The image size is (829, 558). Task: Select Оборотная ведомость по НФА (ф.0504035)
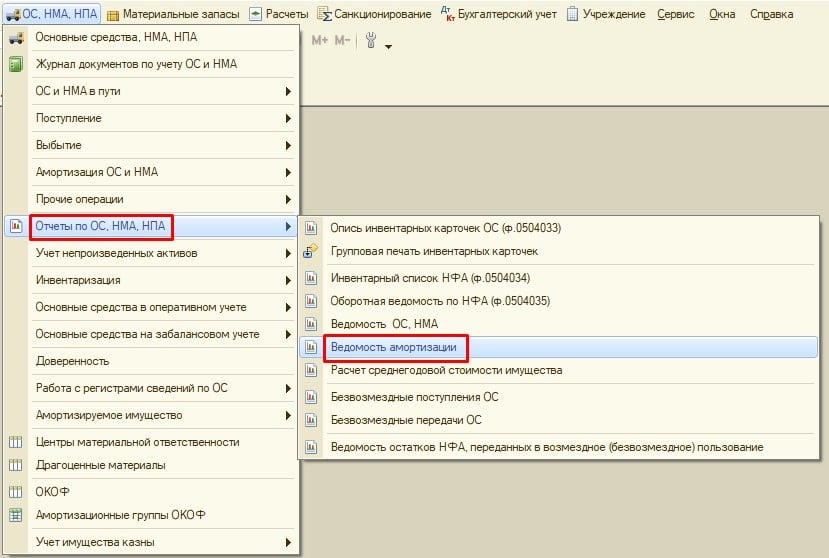pos(440,301)
